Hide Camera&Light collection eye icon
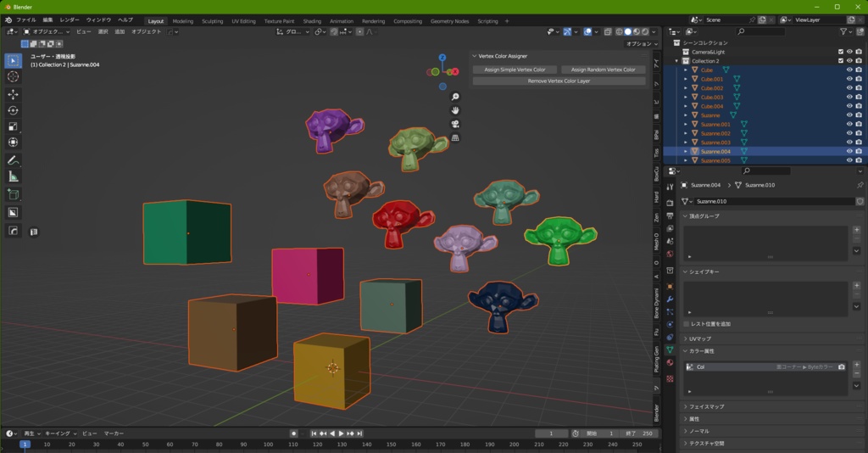 point(849,52)
